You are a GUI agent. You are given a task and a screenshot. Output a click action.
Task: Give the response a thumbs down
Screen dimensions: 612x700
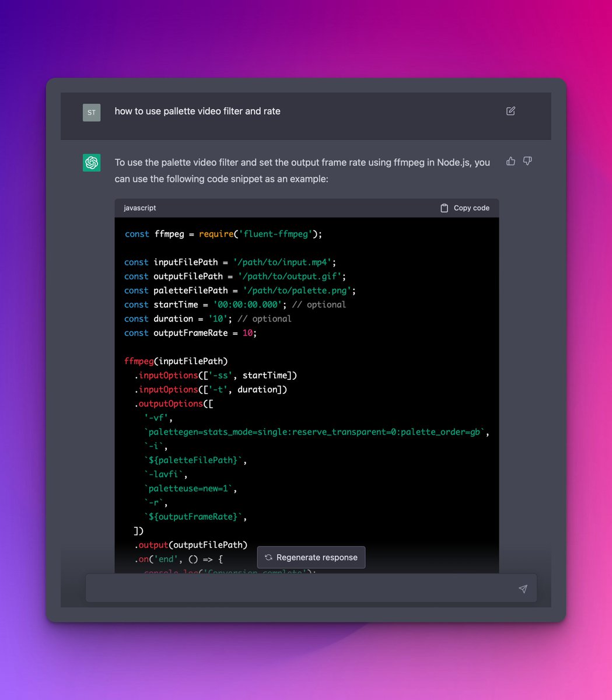coord(527,161)
